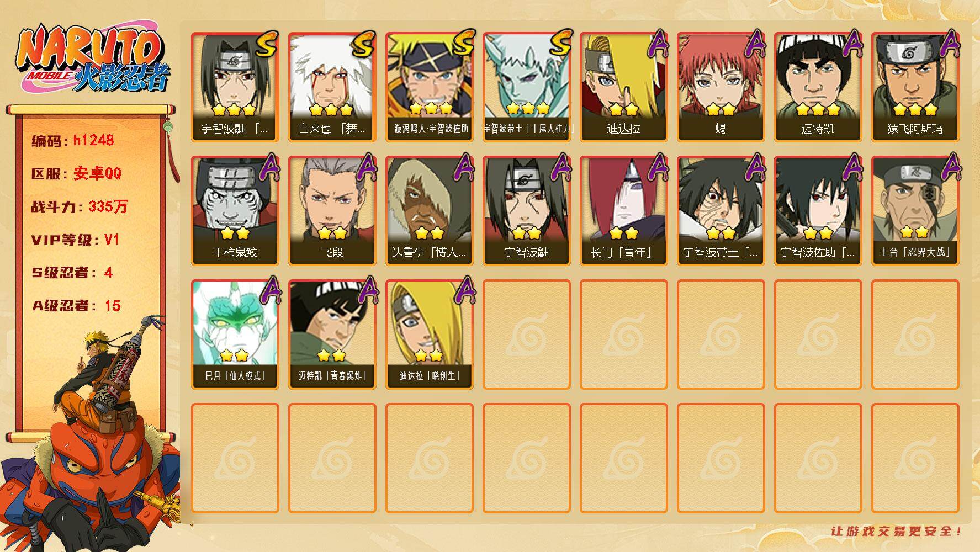Click the 战斗力 335万 stat line

(x=80, y=206)
